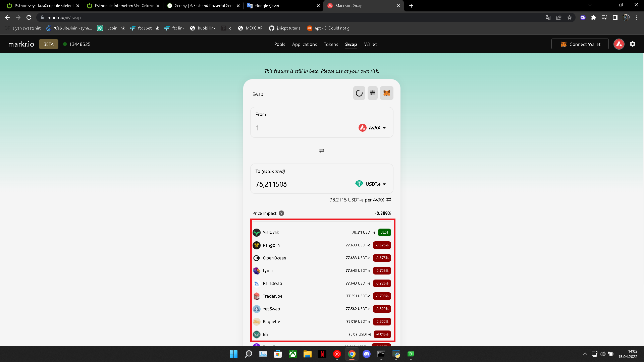Screen dimensions: 644x362
Task: Click the Connect Wallet button
Action: click(580, 44)
